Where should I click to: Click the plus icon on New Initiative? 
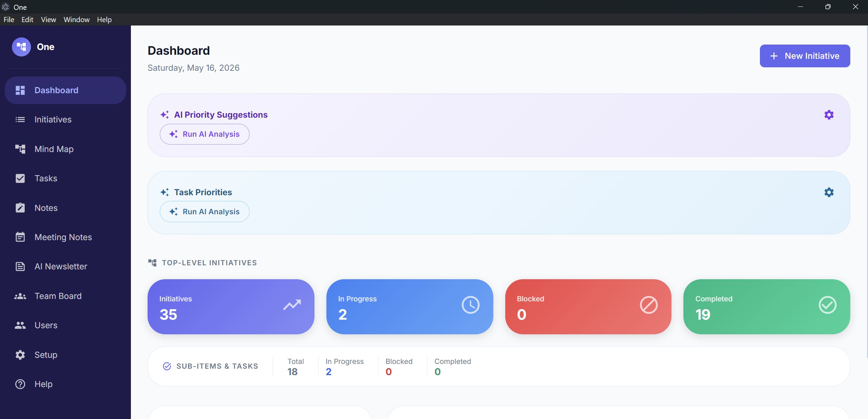(774, 56)
